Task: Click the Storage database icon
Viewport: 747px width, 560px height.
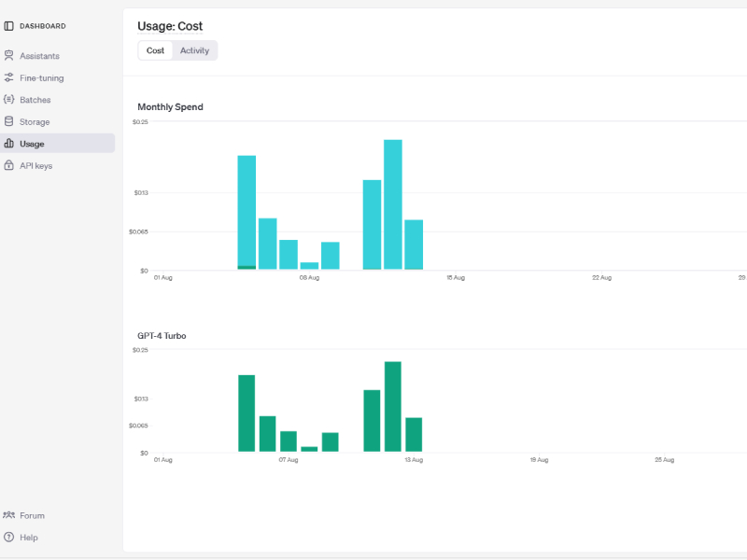Action: click(x=9, y=122)
